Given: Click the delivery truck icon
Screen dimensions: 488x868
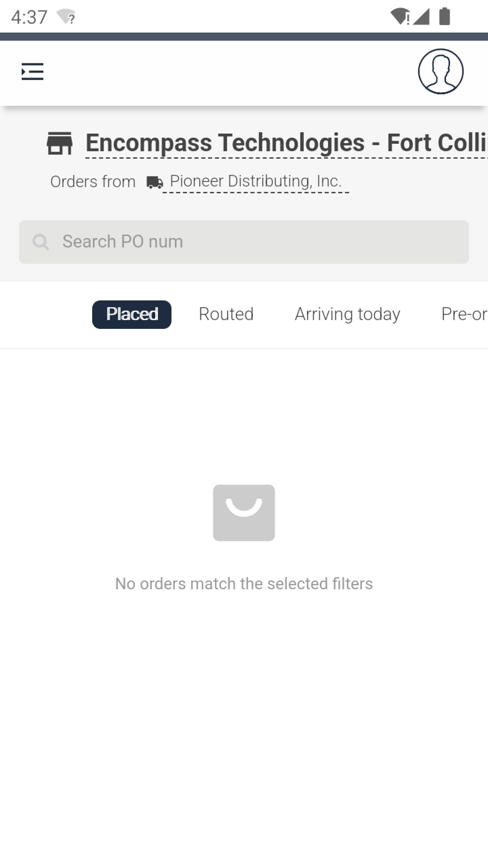Looking at the screenshot, I should (x=155, y=182).
